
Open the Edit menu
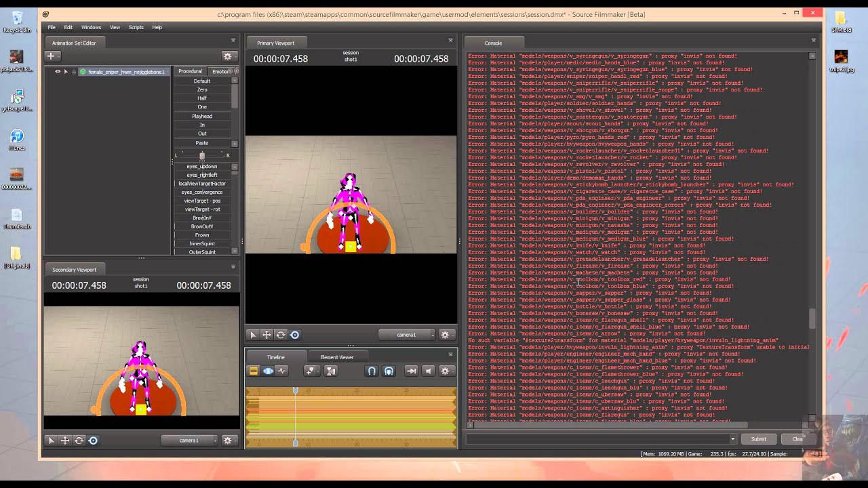pyautogui.click(x=68, y=27)
